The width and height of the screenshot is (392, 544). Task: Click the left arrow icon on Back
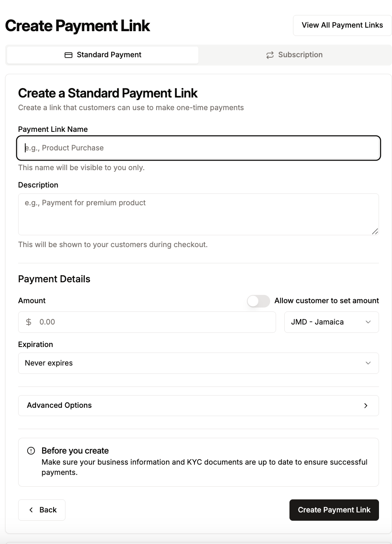31,510
